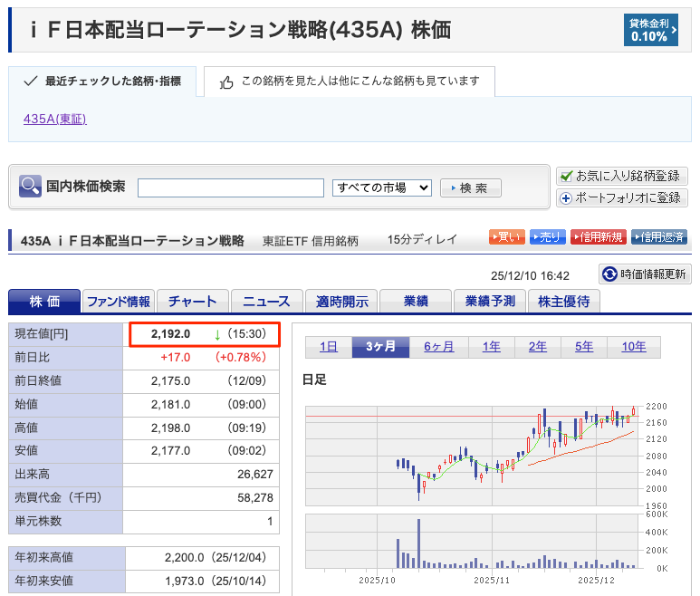Click the blue 売り sell icon
Screen dimensions: 700x596
click(x=548, y=237)
